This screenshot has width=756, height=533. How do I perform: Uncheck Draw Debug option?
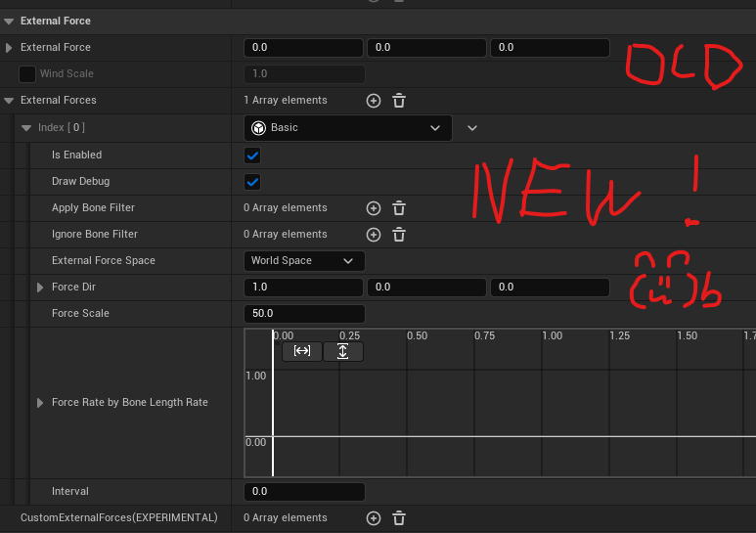pyautogui.click(x=252, y=182)
